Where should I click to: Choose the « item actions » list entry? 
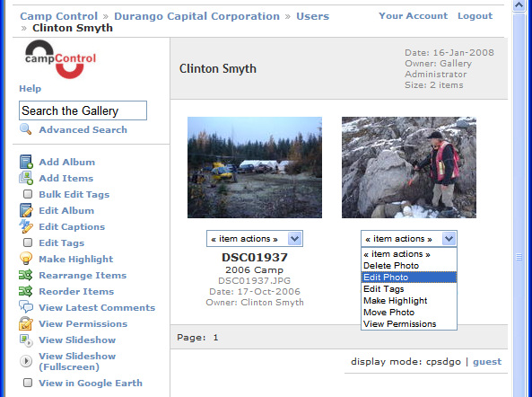point(409,254)
